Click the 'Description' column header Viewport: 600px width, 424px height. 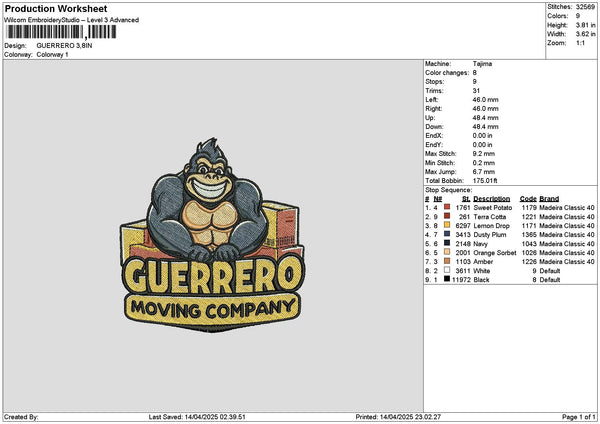click(492, 199)
